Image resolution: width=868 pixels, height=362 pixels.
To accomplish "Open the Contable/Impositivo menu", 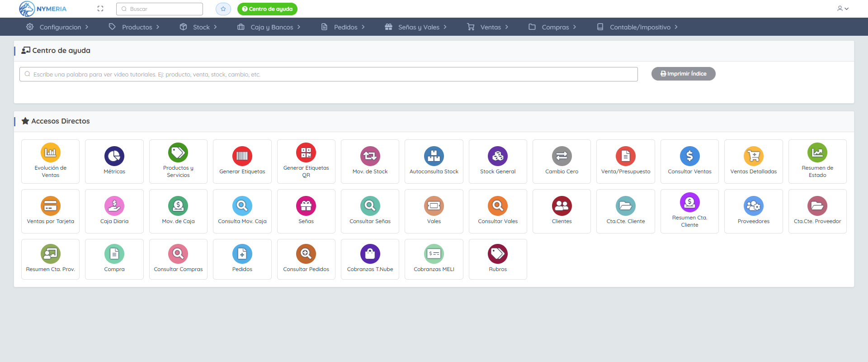I will click(637, 27).
